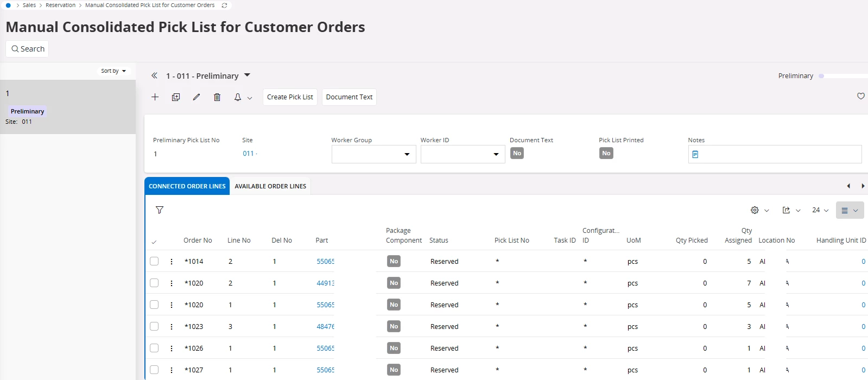Click the home dot icon in breadcrumb

pos(8,5)
